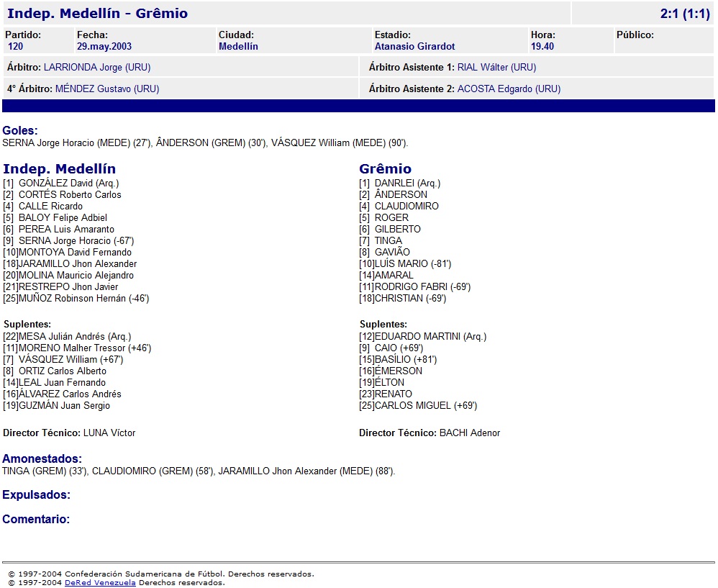
Task: Select player 'RESTREPO Jhon Javier'
Action: point(68,286)
